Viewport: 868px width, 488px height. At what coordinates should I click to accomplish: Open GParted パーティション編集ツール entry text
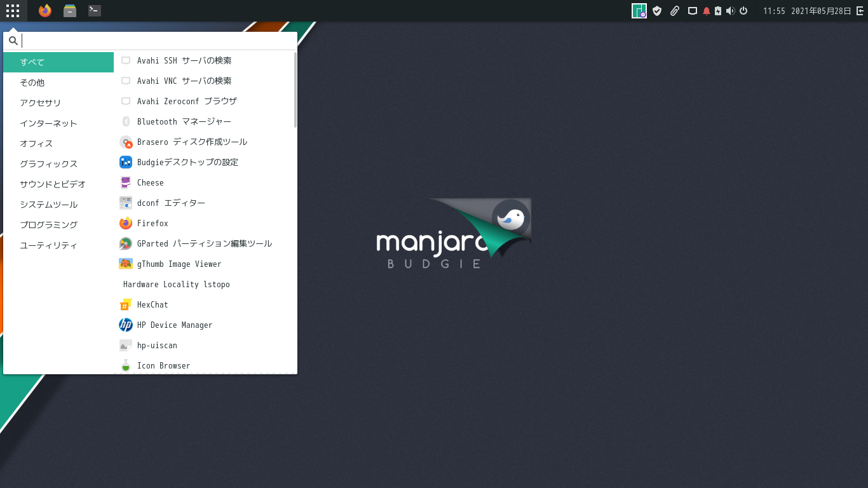[205, 243]
